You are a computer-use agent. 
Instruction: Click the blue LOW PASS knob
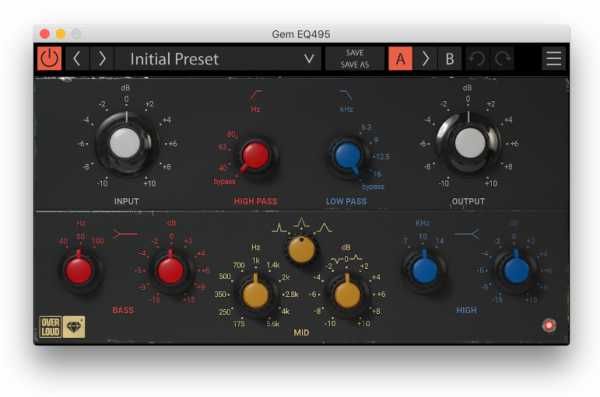(347, 155)
